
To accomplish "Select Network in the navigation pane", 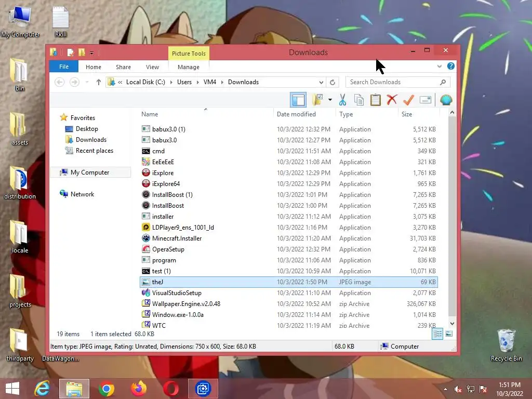I will pos(82,194).
